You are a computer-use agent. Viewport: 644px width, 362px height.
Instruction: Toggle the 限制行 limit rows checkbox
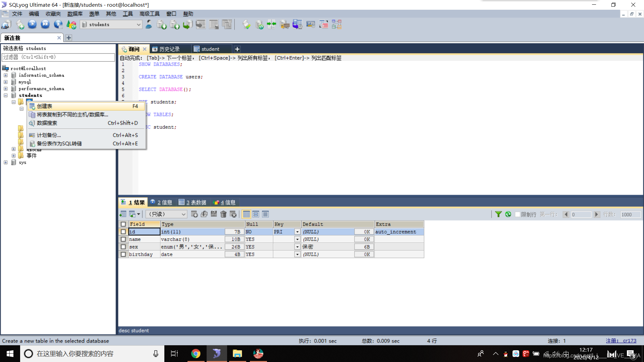[x=518, y=215]
